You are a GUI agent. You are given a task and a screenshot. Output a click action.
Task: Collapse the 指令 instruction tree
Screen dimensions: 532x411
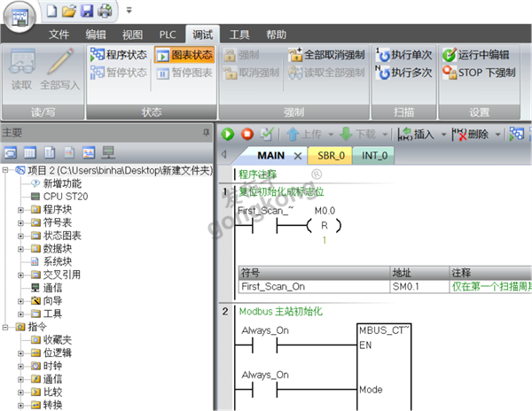(x=5, y=328)
